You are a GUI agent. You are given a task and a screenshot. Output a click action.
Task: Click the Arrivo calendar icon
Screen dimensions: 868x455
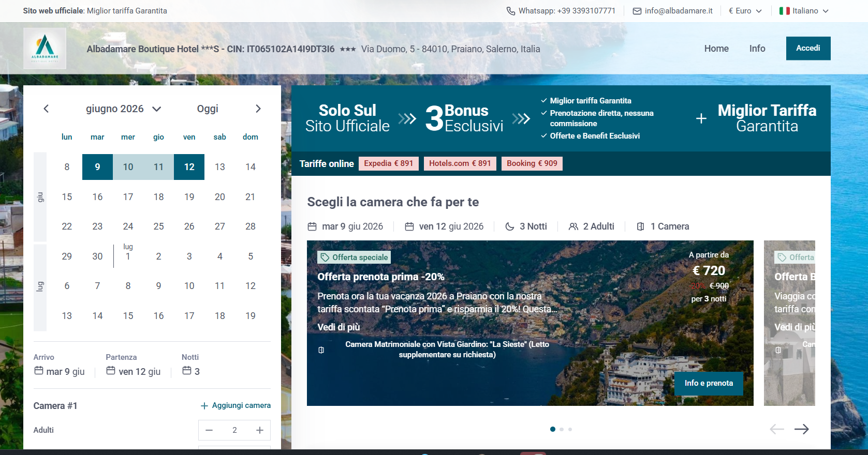pos(39,371)
